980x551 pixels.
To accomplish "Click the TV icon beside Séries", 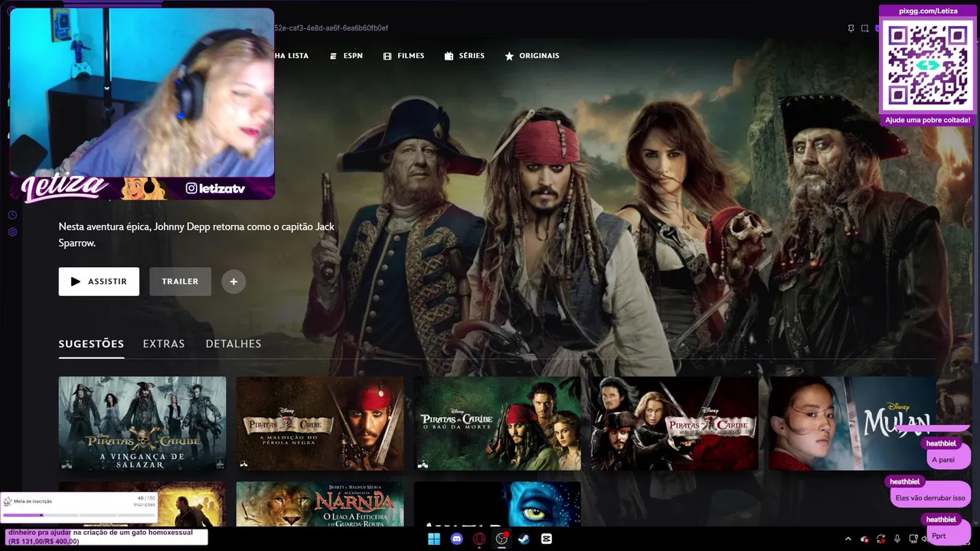I will [x=449, y=56].
